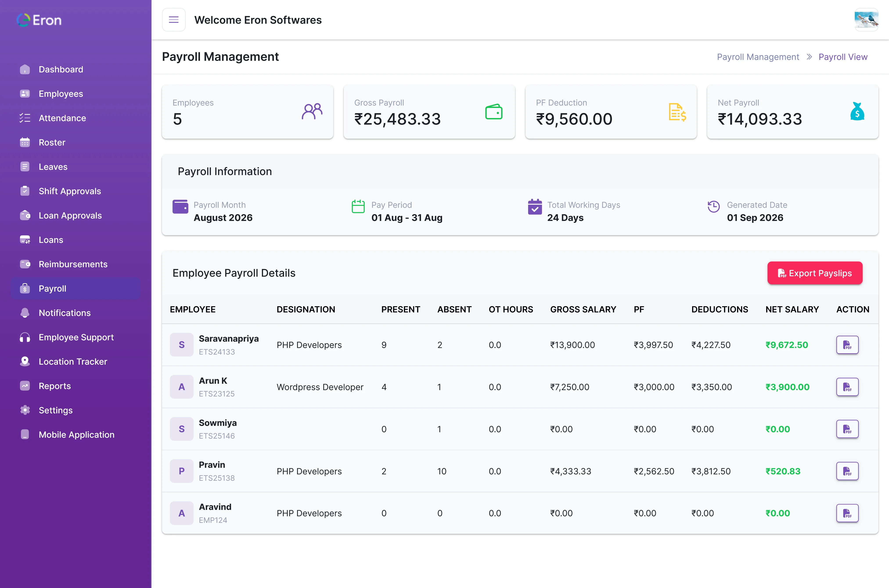Viewport: 889px width, 588px height.
Task: Toggle the hamburger sidebar menu button
Action: (174, 20)
